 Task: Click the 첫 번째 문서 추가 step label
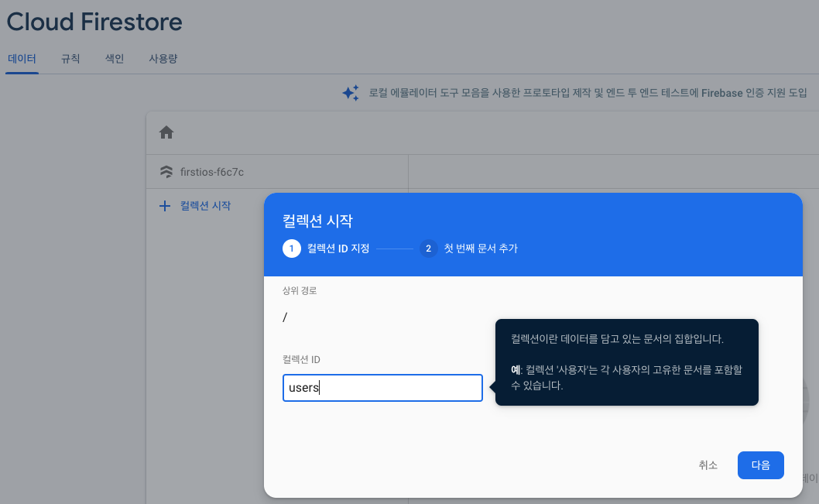pos(481,249)
